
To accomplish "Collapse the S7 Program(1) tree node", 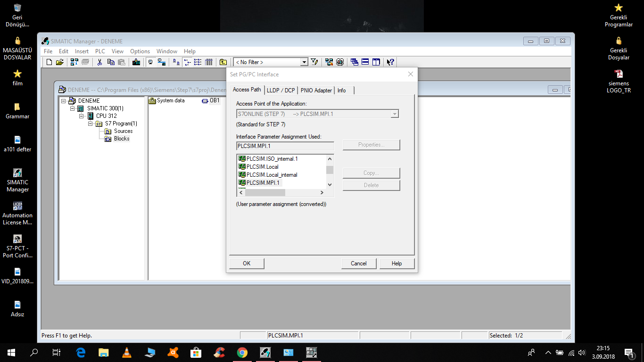I will (x=91, y=123).
